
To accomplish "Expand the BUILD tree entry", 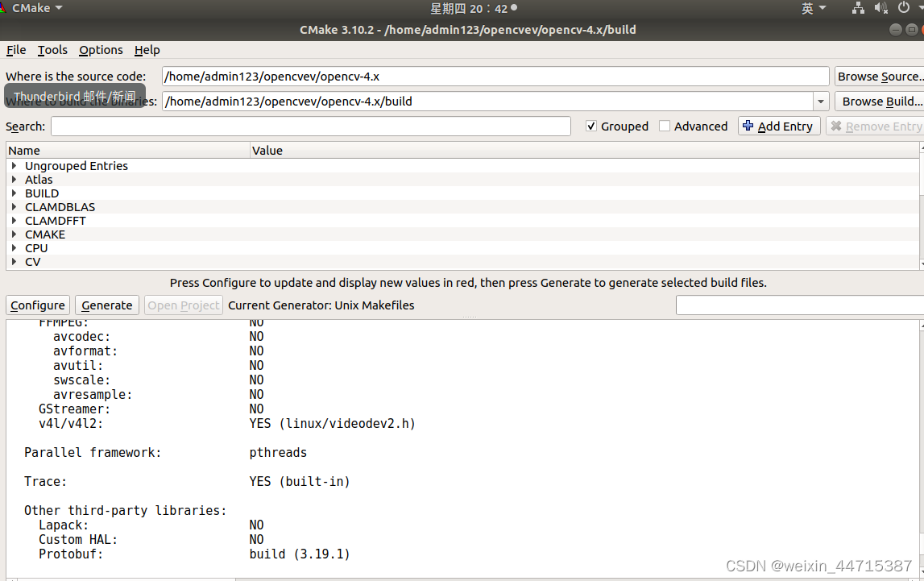I will click(x=14, y=193).
